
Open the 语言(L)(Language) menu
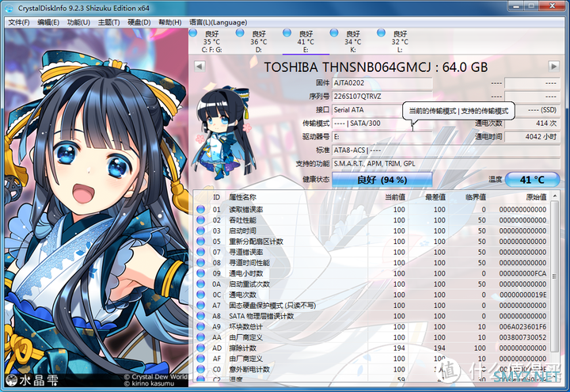click(218, 22)
